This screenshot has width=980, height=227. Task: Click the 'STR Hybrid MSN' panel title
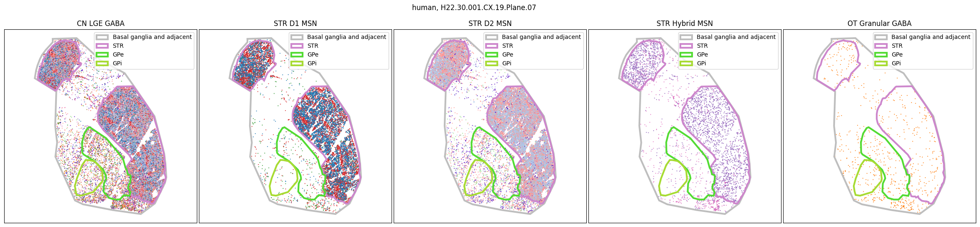point(685,23)
